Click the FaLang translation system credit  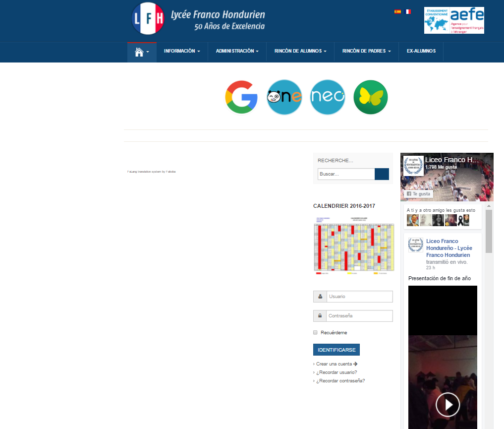tap(151, 172)
